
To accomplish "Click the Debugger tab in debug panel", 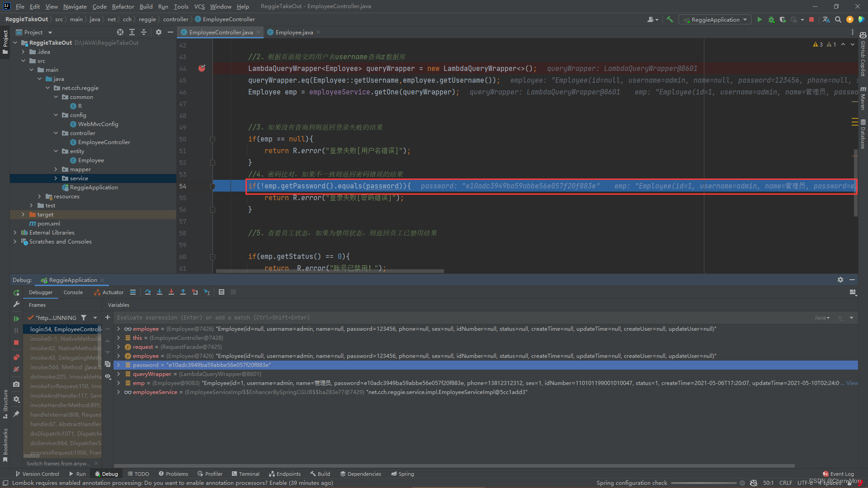I will 41,292.
